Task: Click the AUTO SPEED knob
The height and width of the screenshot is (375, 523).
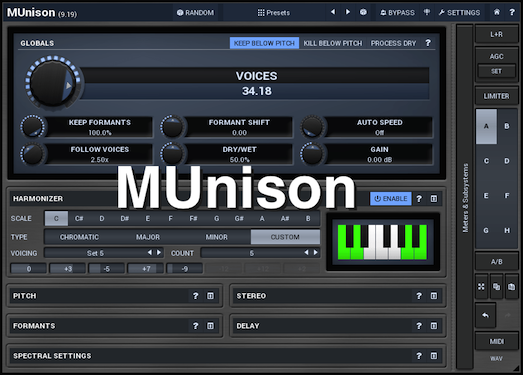Action: pyautogui.click(x=312, y=126)
